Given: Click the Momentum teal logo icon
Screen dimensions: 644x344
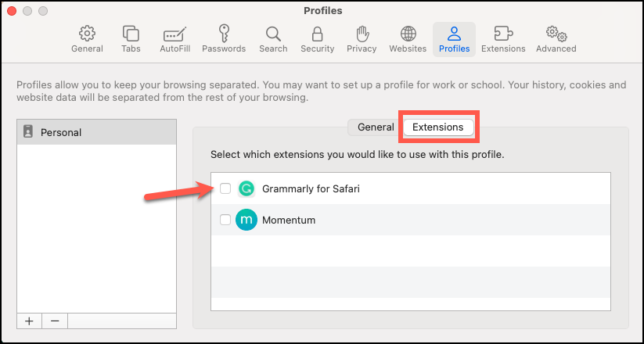Looking at the screenshot, I should click(x=246, y=220).
